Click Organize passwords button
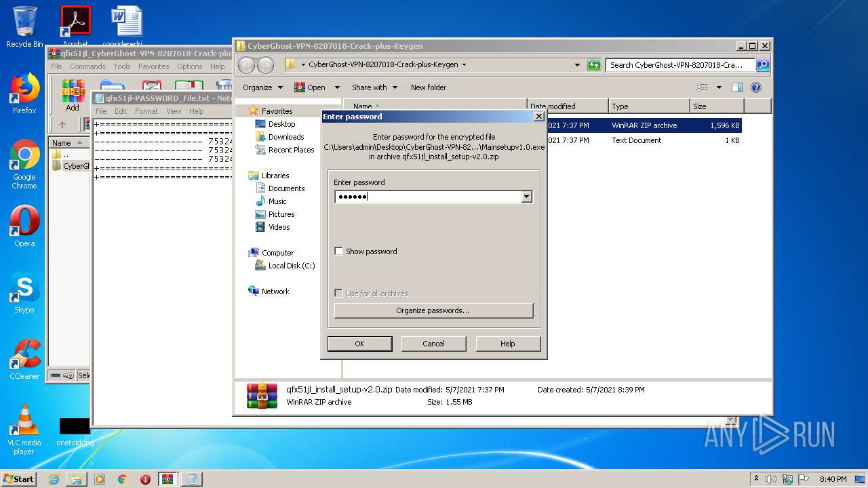Image resolution: width=868 pixels, height=488 pixels. [433, 310]
